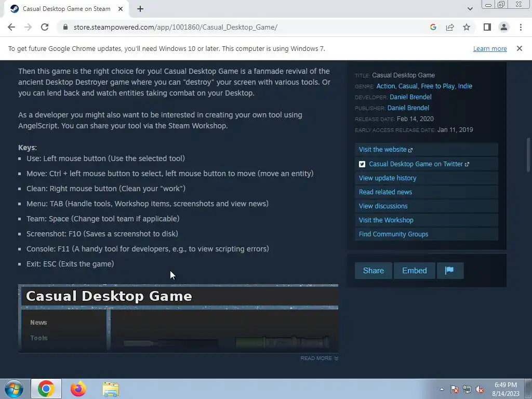Click the 'Screenshot: F10' list line
The image size is (532, 399).
click(x=102, y=234)
